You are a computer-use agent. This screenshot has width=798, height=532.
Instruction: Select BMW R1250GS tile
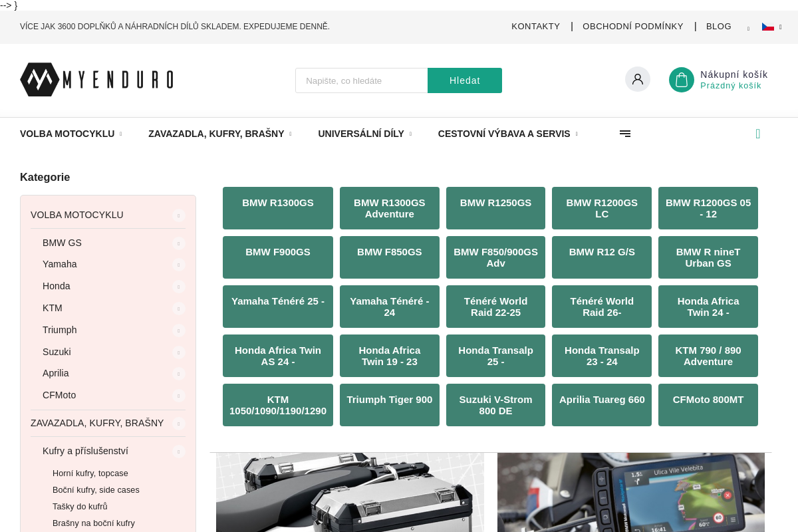click(x=495, y=208)
